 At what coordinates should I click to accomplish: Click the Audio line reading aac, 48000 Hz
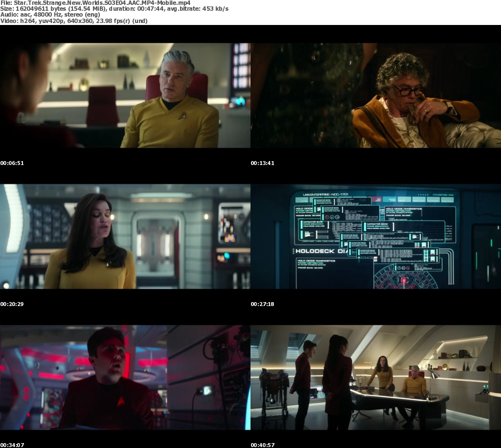click(x=50, y=15)
